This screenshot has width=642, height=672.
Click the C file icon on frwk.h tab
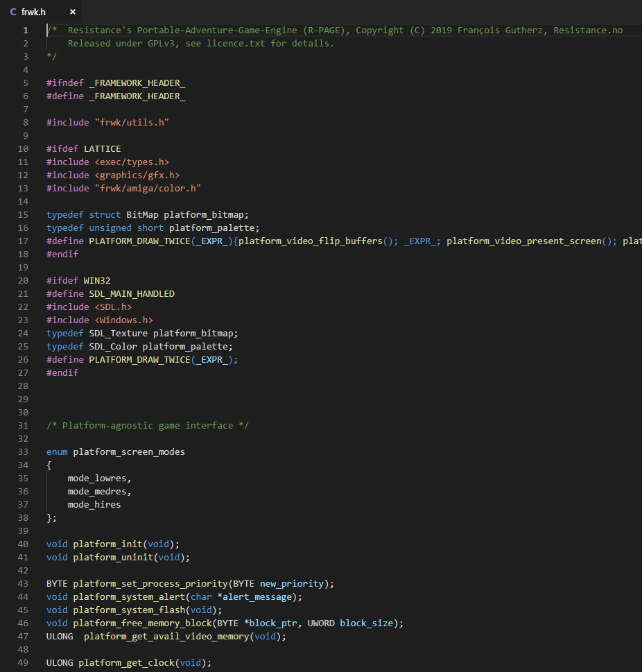tap(13, 12)
